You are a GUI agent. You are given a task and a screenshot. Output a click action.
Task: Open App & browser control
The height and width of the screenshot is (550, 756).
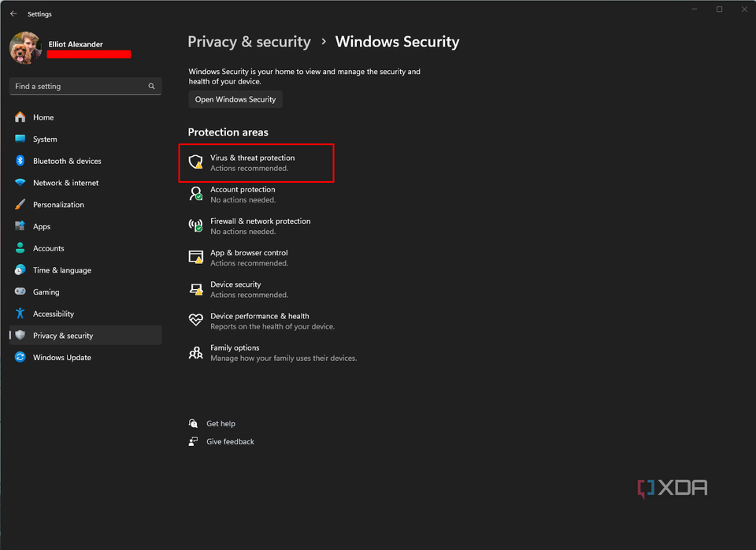(x=238, y=258)
